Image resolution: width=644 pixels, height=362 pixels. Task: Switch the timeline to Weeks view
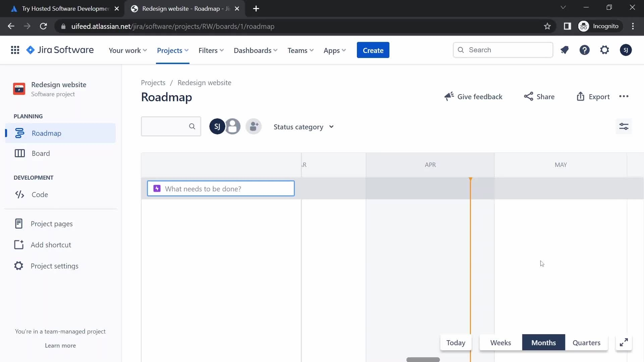tap(500, 343)
